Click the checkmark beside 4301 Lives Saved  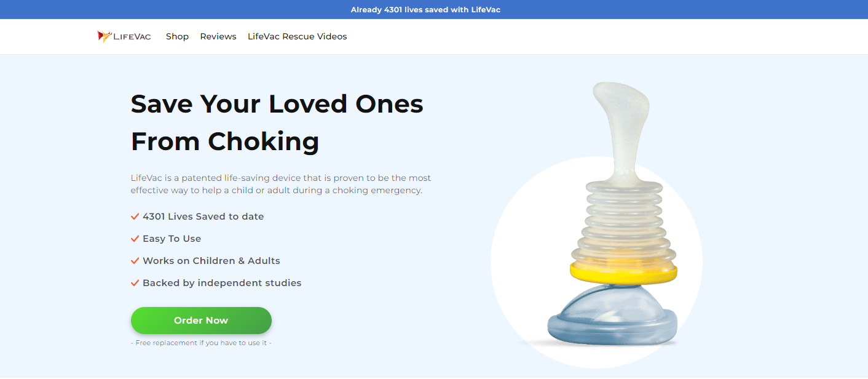coord(135,217)
